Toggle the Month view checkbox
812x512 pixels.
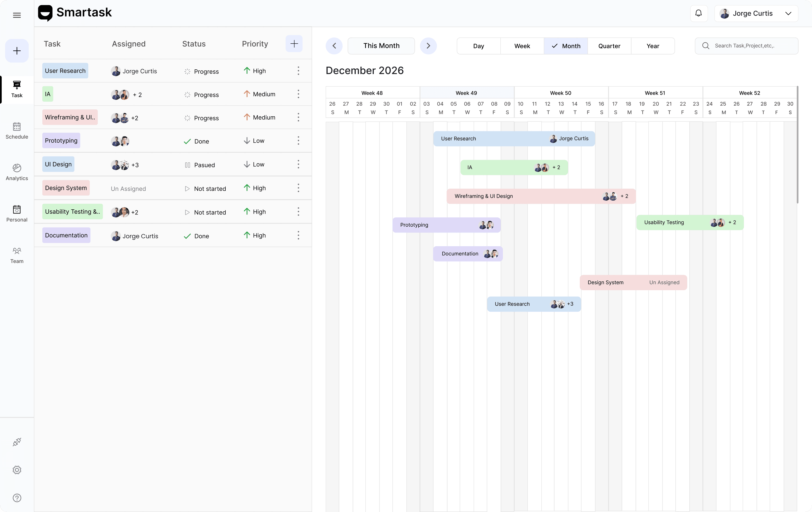pyautogui.click(x=554, y=46)
